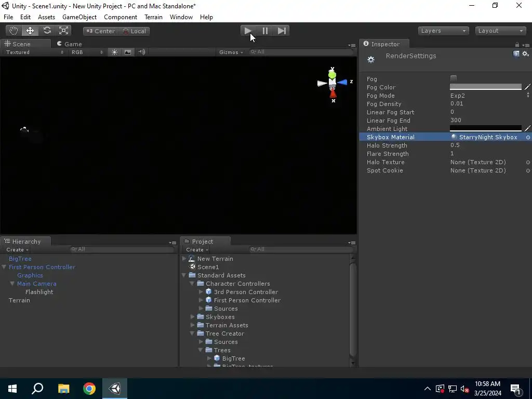Pick Fog Color with eyedropper
Viewport: 532px width, 399px height.
coord(527,87)
